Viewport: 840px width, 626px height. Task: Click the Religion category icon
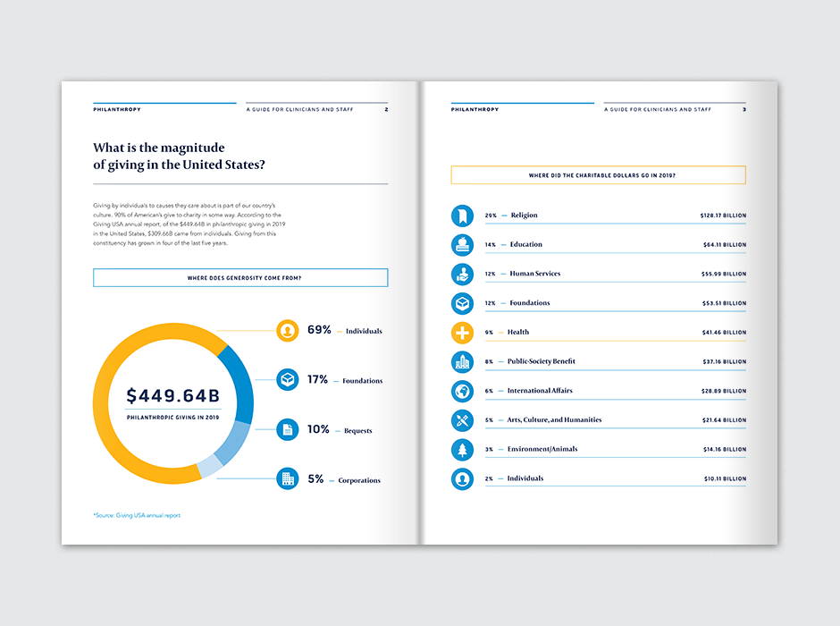click(461, 215)
